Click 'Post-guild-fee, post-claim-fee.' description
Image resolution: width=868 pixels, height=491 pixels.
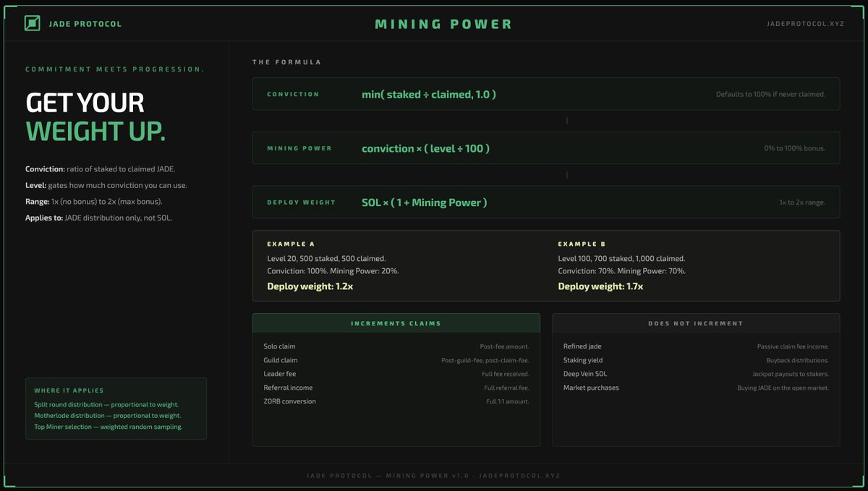point(485,361)
